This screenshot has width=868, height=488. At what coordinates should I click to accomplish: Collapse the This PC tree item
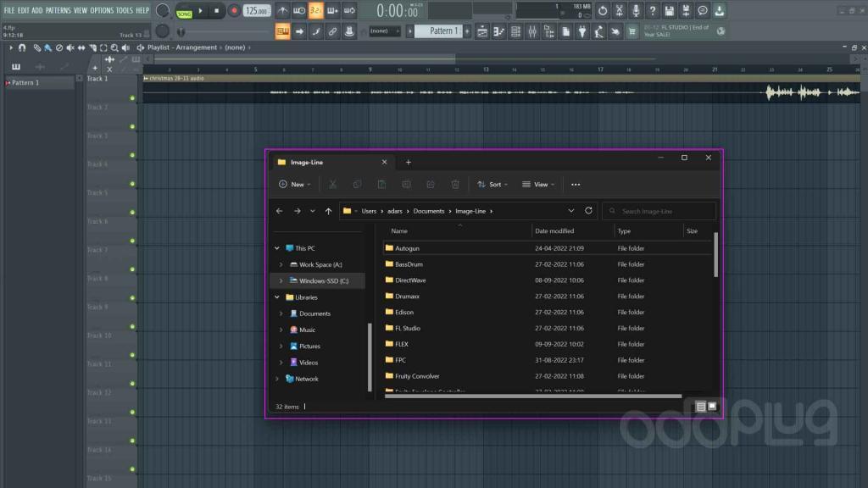[276, 247]
